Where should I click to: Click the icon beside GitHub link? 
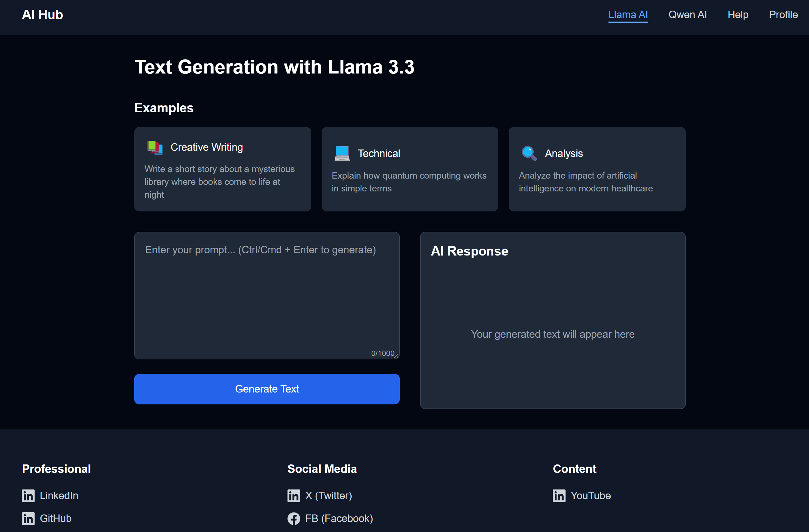28,519
